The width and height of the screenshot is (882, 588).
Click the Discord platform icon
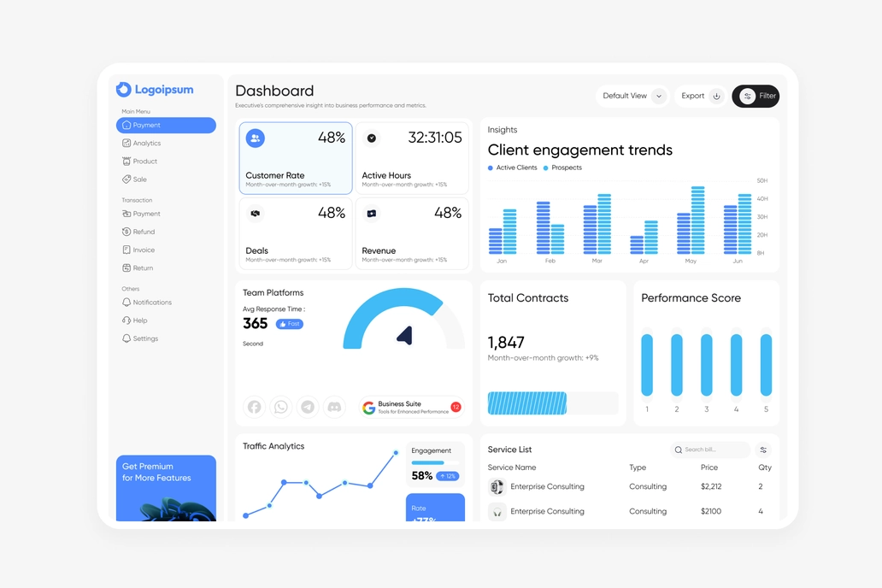334,407
